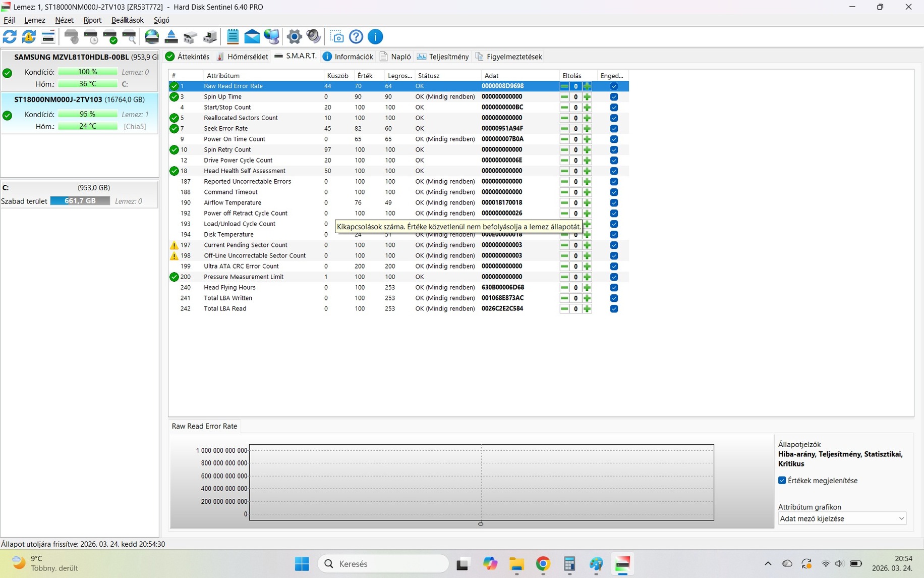Click the globe-over-disk toolbar icon
Screen dimensions: 924x578
tap(152, 37)
